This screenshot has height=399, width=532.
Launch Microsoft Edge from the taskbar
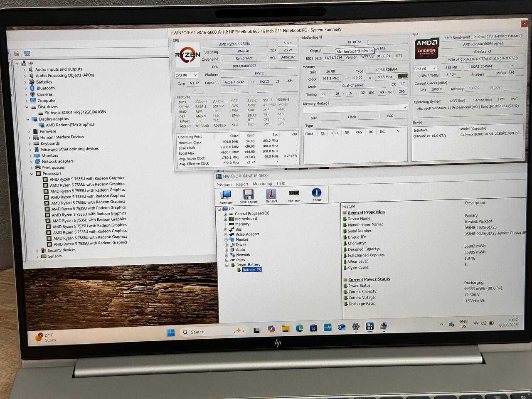pos(299,328)
